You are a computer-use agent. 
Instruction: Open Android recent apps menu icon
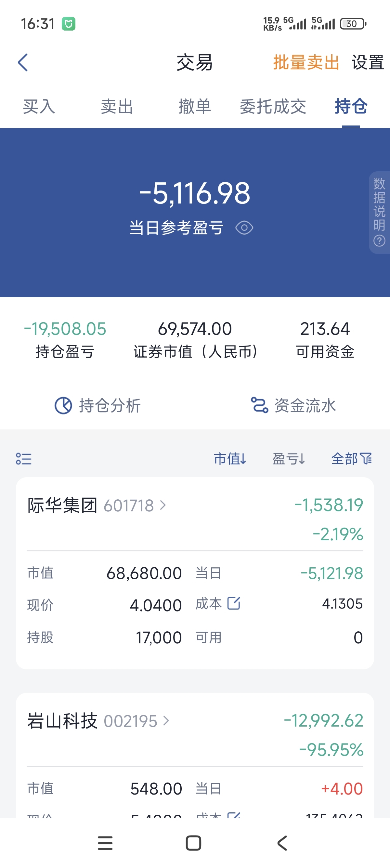pyautogui.click(x=105, y=843)
